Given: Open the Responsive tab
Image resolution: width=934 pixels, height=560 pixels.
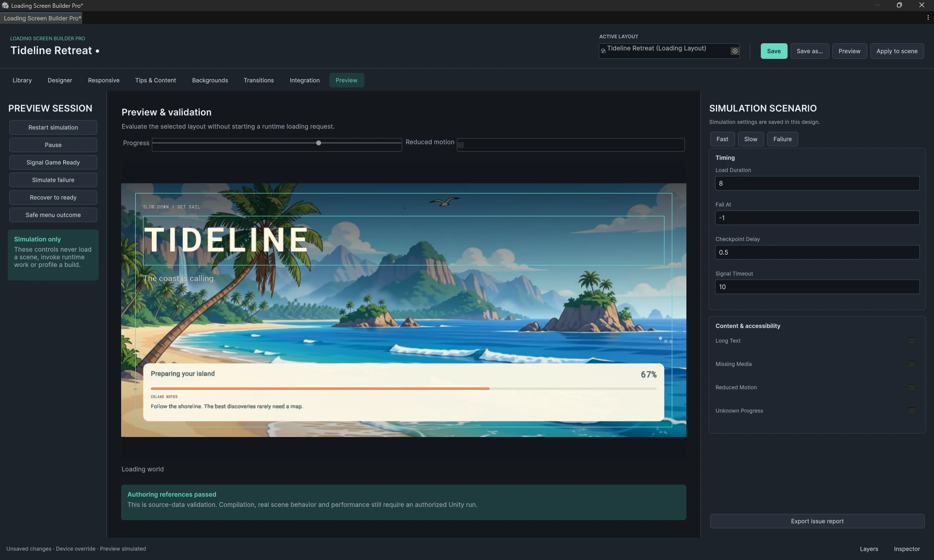Looking at the screenshot, I should point(104,80).
